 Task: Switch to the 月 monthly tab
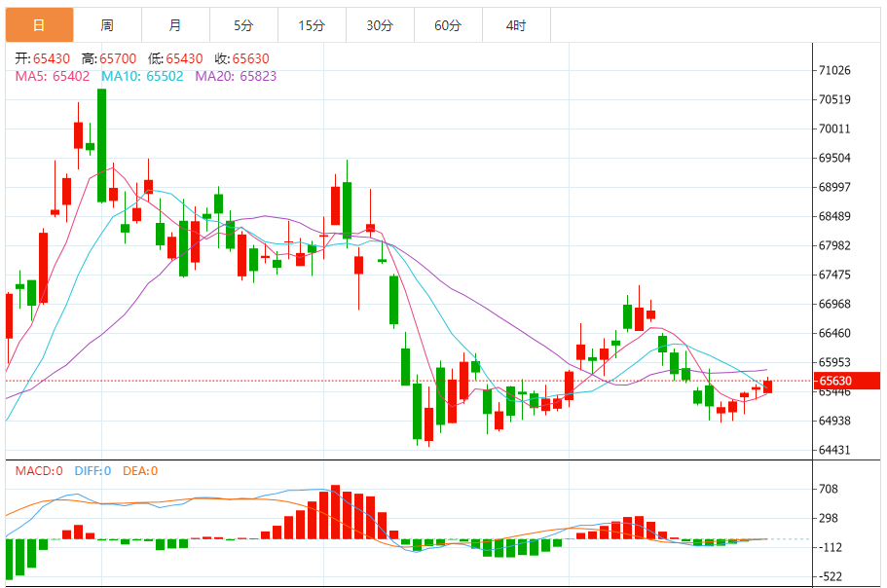(175, 25)
